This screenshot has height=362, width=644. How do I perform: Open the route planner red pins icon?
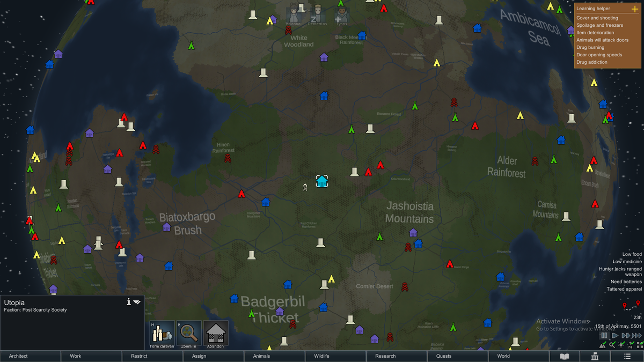tap(631, 306)
